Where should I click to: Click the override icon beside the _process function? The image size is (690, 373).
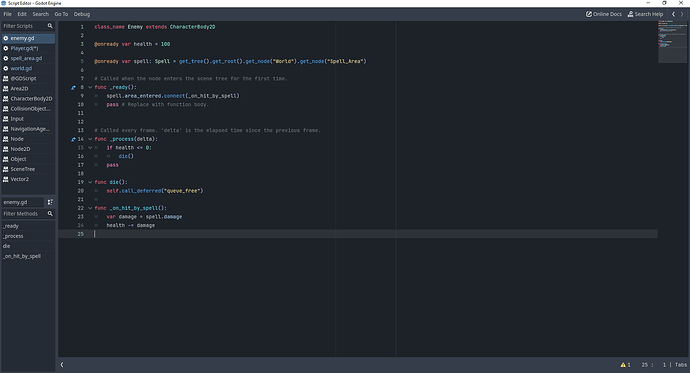tap(73, 139)
